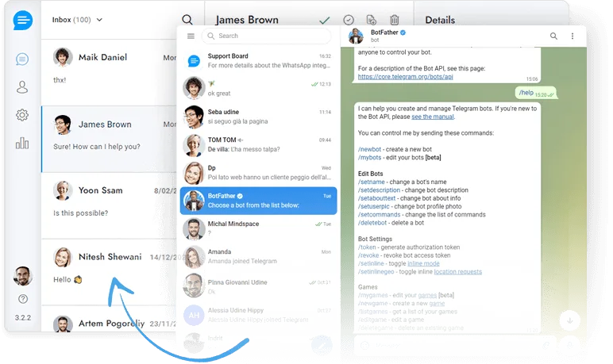Select Alessia Udine Hippy chat

point(258,315)
